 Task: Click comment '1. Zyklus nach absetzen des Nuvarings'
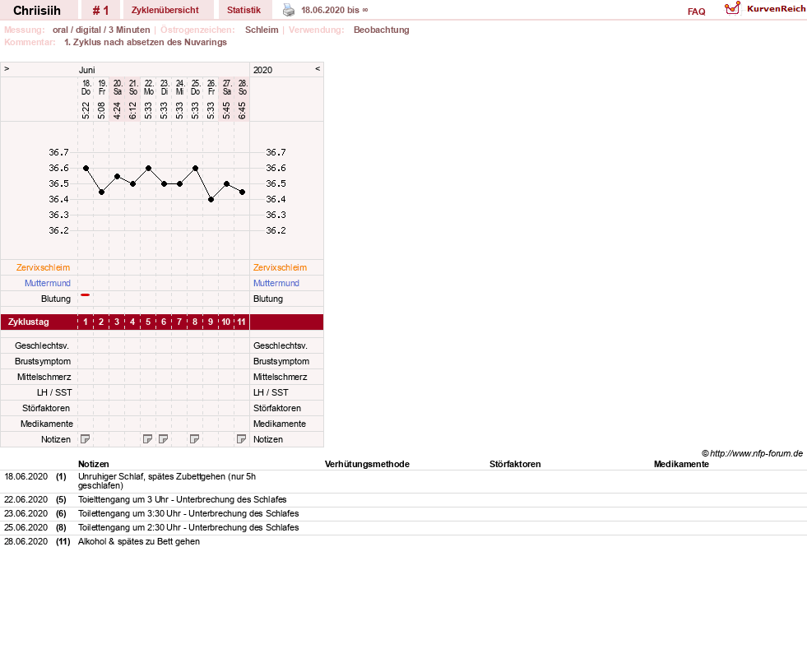pos(146,42)
